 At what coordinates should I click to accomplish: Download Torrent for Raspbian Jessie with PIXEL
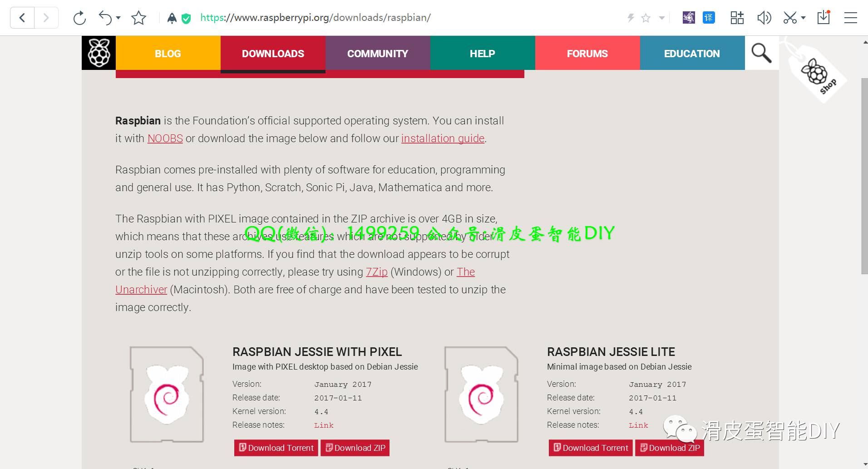pos(276,448)
